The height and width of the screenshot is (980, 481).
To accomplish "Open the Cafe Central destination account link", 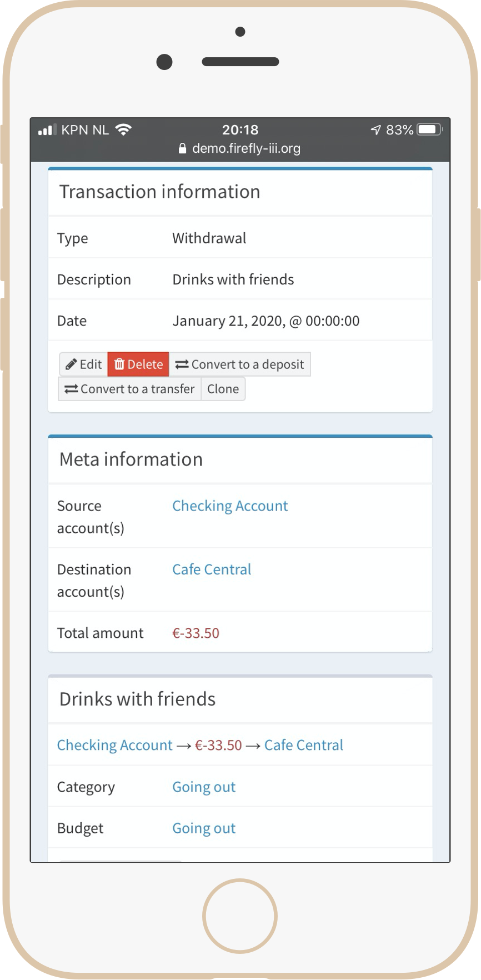I will coord(212,569).
